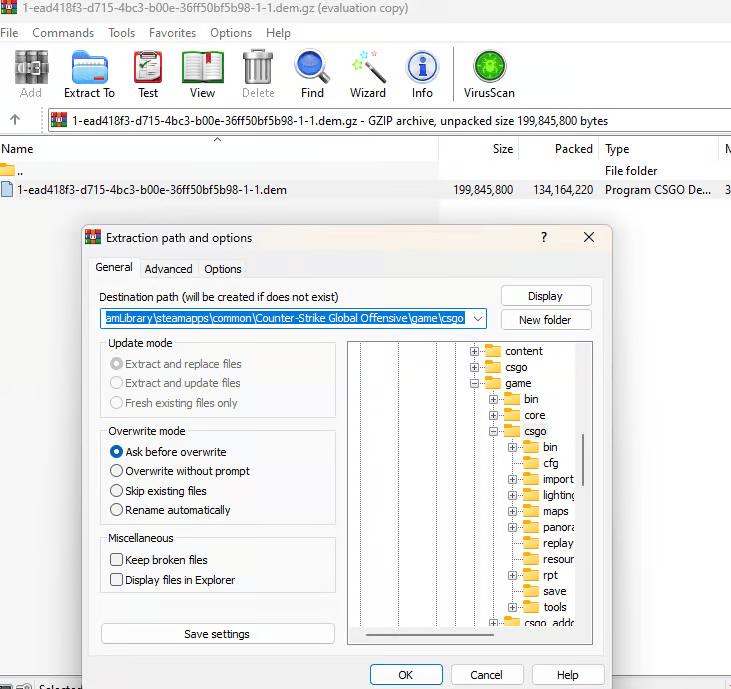The width and height of the screenshot is (731, 689).
Task: Click the Cancel button
Action: tap(487, 675)
